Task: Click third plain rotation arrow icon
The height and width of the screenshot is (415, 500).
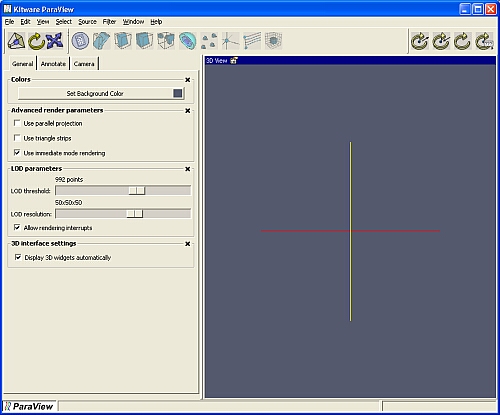Action: click(462, 41)
